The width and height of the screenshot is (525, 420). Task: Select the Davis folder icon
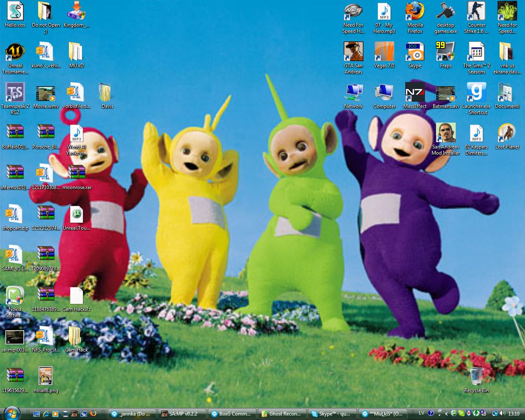click(107, 96)
